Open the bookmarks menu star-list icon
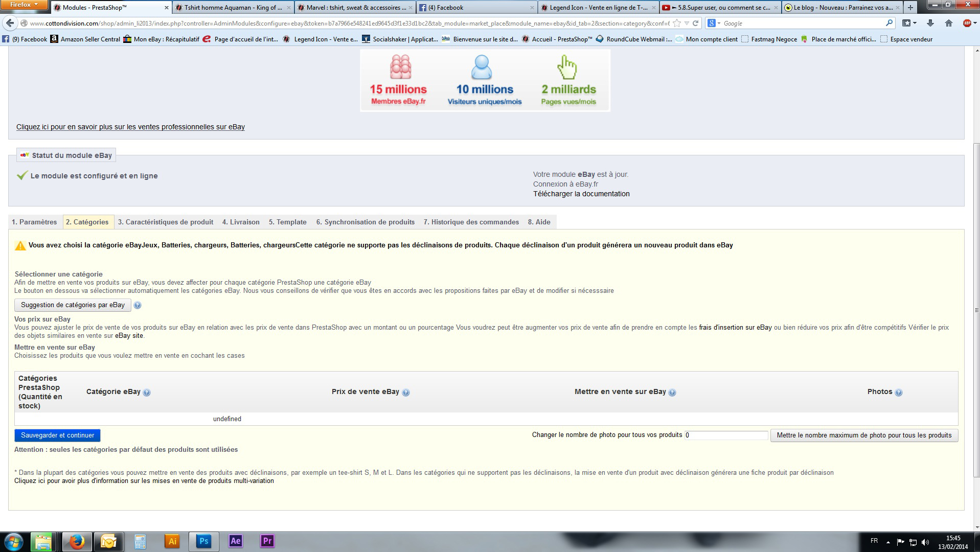 pyautogui.click(x=907, y=23)
